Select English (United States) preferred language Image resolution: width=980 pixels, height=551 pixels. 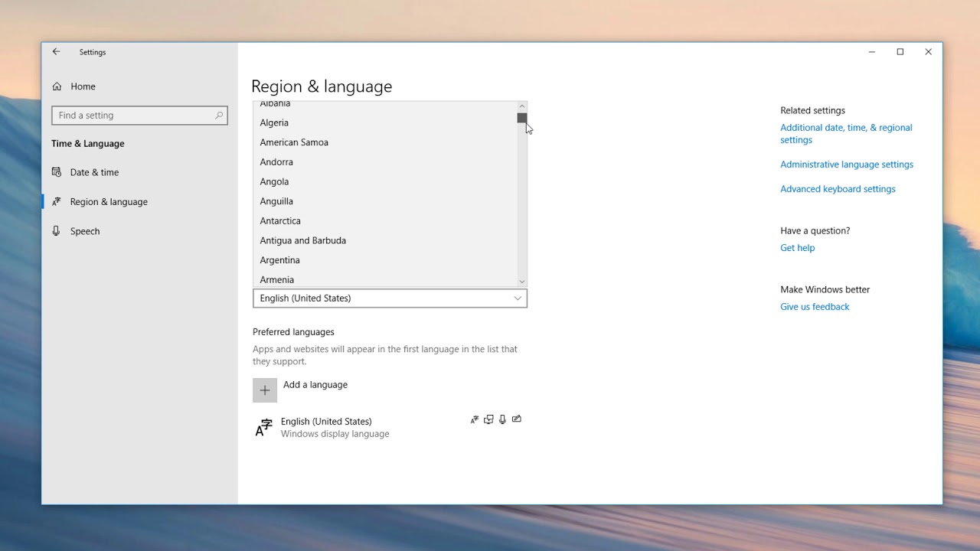click(x=390, y=428)
